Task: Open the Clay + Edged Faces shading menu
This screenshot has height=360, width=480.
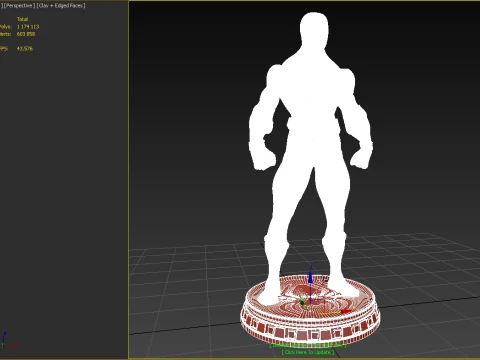Action: tap(61, 6)
